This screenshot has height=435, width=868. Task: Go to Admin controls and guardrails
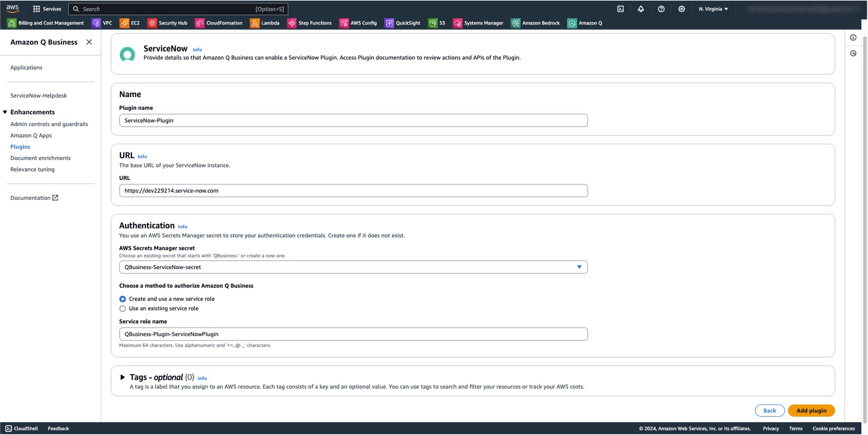pyautogui.click(x=49, y=124)
